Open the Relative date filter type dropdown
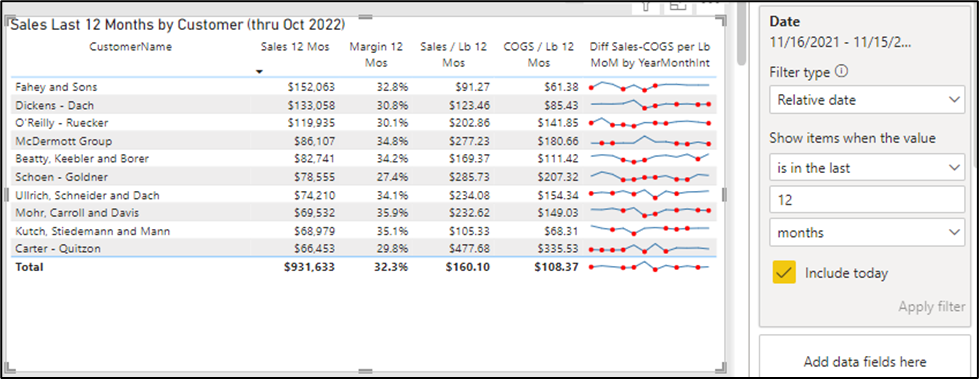This screenshot has width=979, height=379. tap(867, 100)
